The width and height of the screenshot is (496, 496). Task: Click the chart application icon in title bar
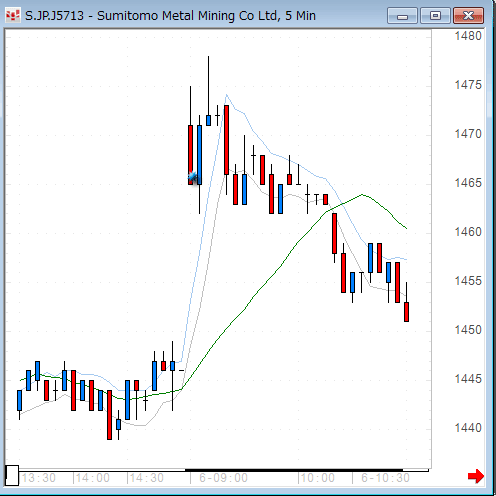(x=13, y=16)
